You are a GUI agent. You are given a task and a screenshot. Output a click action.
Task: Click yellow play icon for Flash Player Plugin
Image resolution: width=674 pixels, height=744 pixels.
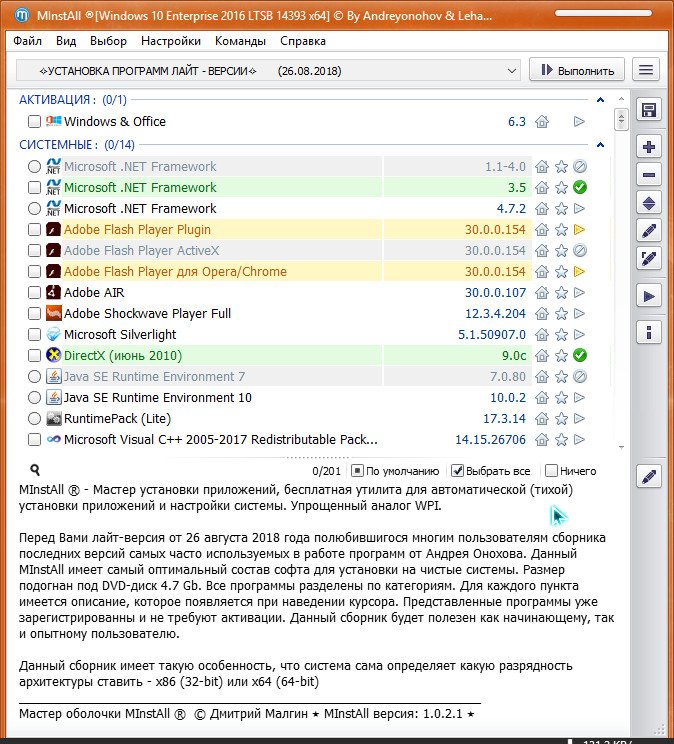[579, 230]
